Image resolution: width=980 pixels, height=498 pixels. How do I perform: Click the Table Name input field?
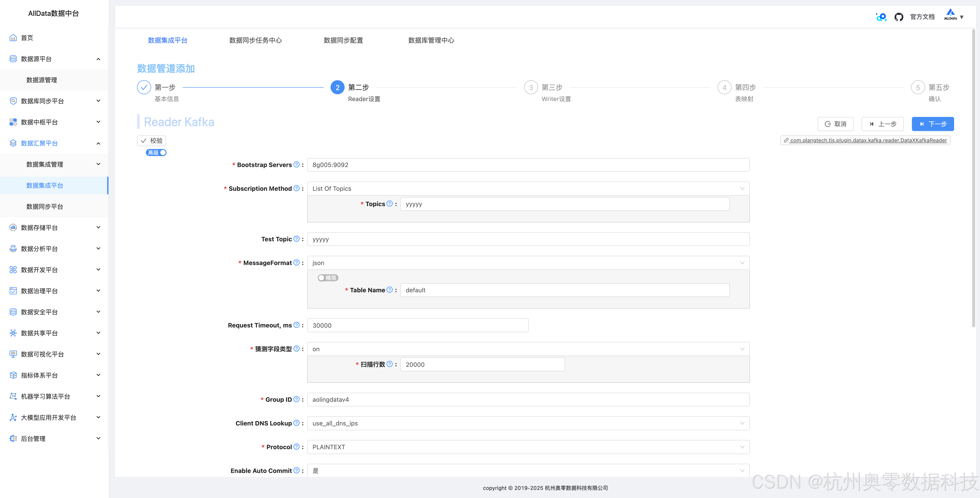565,290
